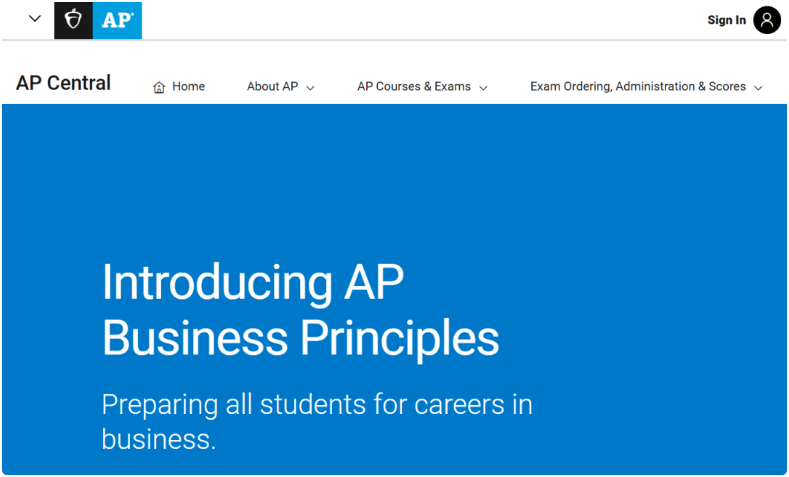Click the Introducing AP Business Principles headline
This screenshot has height=477, width=789.
[300, 309]
